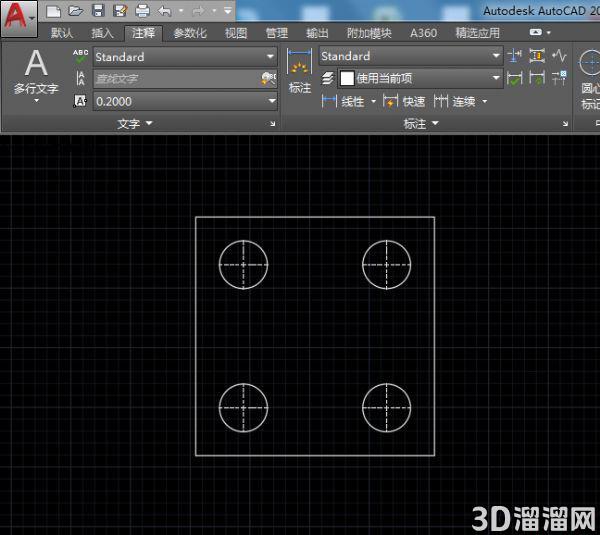The height and width of the screenshot is (535, 600).
Task: Switch to the 参数化 ribbon tab
Action: pos(190,33)
